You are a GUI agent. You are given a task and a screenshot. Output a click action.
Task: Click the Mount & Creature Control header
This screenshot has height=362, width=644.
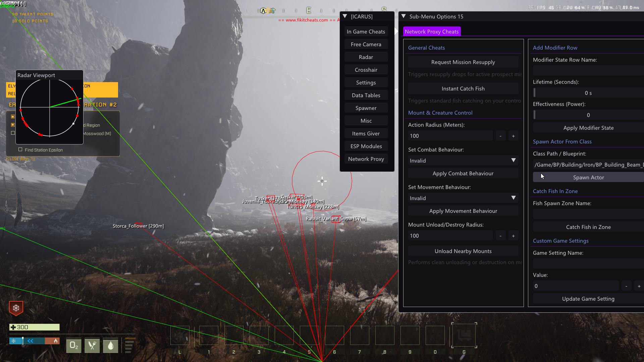[x=440, y=113]
